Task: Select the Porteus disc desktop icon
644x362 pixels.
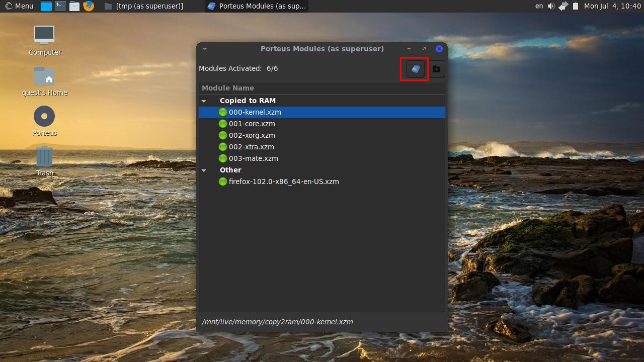Action: click(44, 121)
